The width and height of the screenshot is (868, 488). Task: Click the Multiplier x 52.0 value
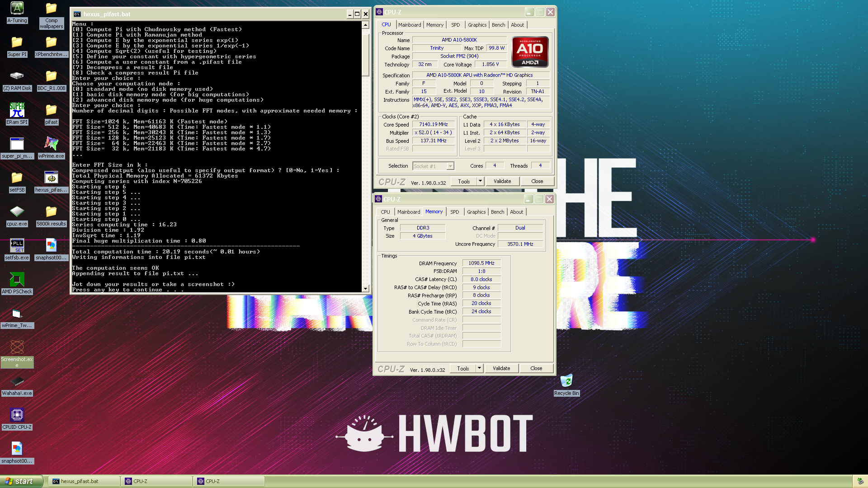coord(433,133)
